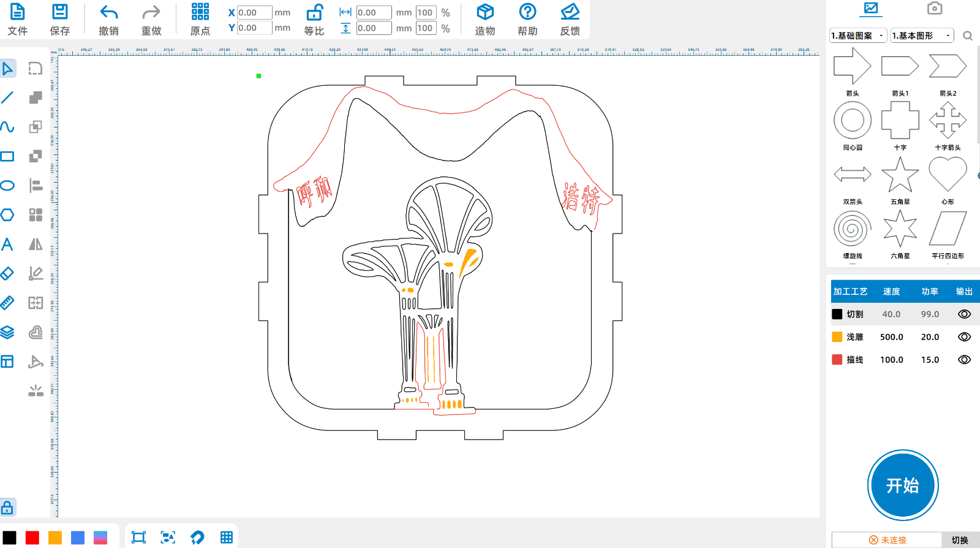Click the Undo (撤销) arrow icon
The height and width of the screenshot is (548, 980).
pos(108,12)
